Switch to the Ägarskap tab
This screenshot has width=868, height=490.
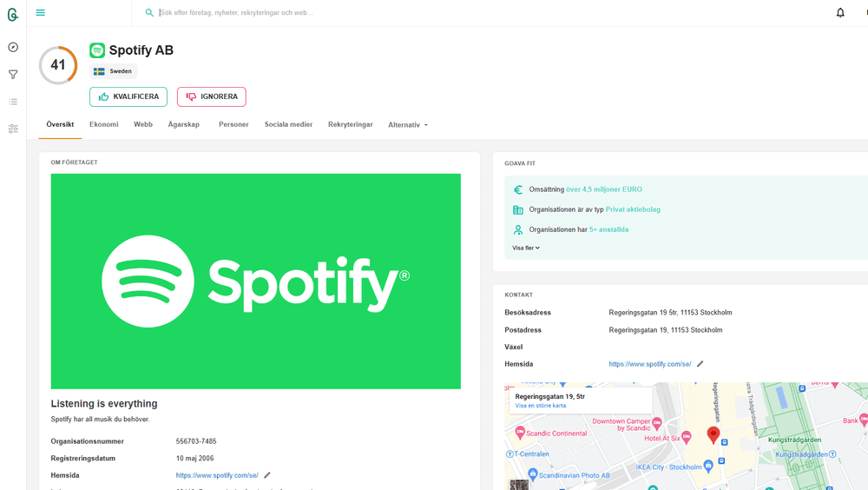click(184, 125)
